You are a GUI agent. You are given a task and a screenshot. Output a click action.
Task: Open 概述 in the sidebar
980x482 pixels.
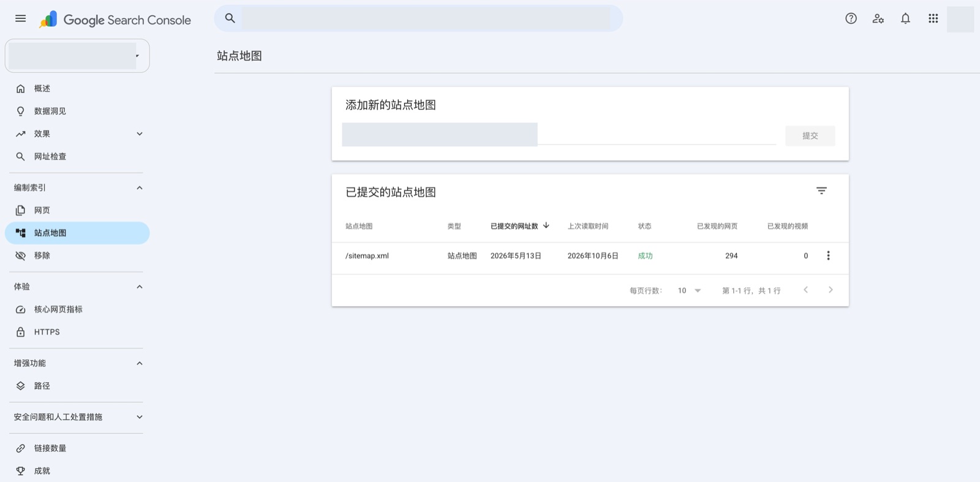tap(77, 89)
